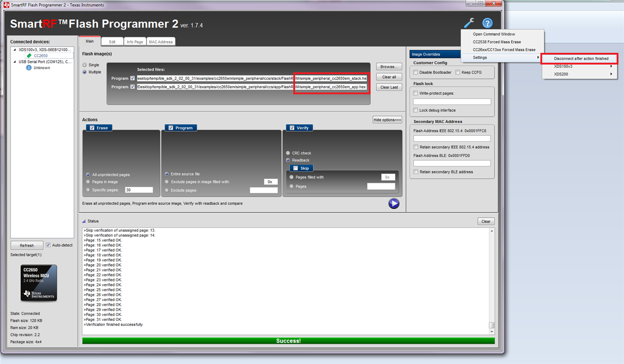Image resolution: width=624 pixels, height=364 pixels.
Task: Click the Clear all button
Action: point(389,77)
